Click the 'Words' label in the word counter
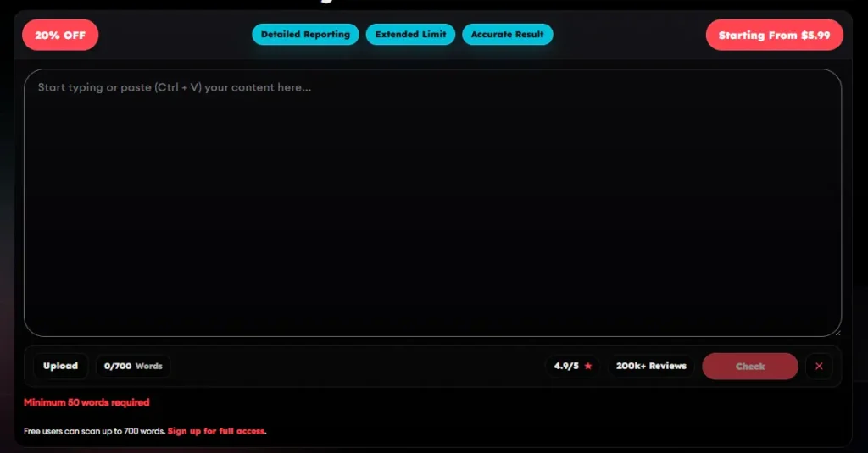Image resolution: width=868 pixels, height=453 pixels. pyautogui.click(x=149, y=367)
